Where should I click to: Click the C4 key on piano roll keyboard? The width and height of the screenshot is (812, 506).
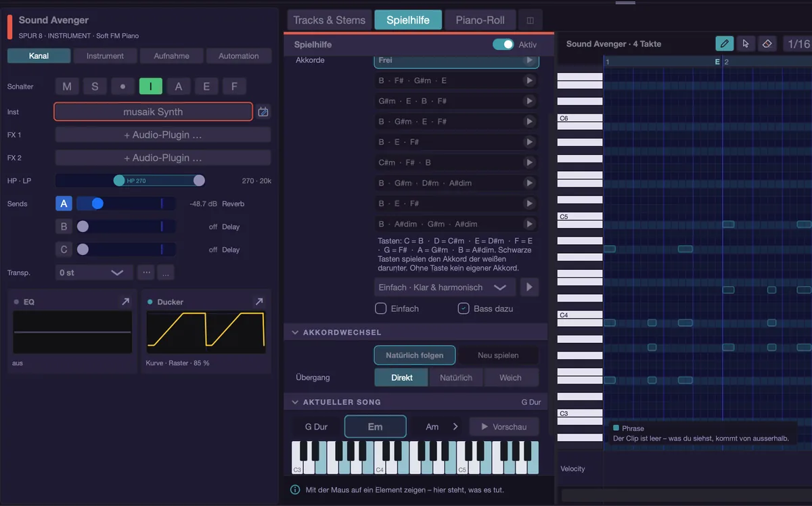coord(579,315)
